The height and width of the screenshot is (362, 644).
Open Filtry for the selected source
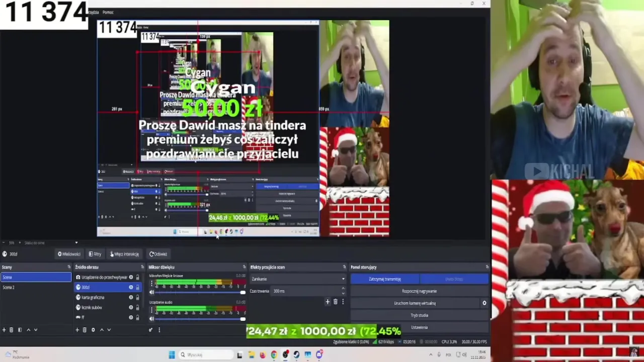(95, 254)
